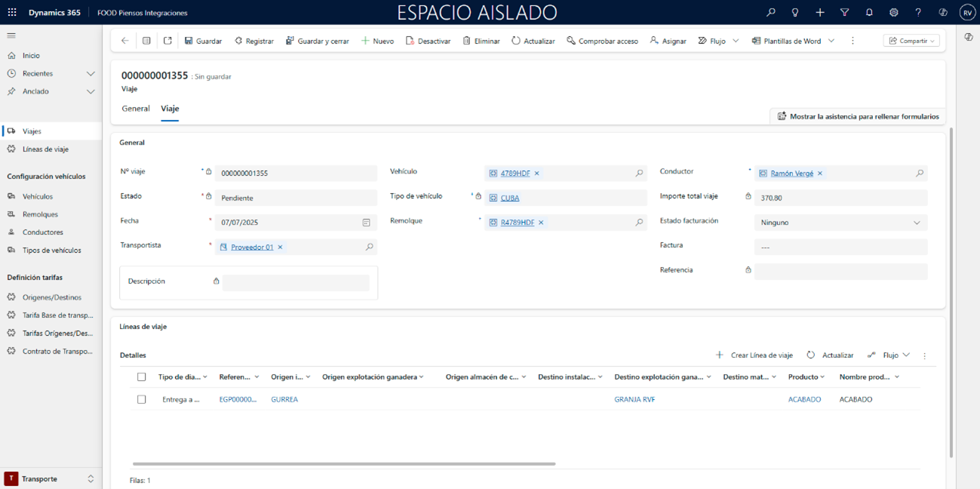Screen dimensions: 980x489
Task: Switch to the General tab
Action: (136, 109)
